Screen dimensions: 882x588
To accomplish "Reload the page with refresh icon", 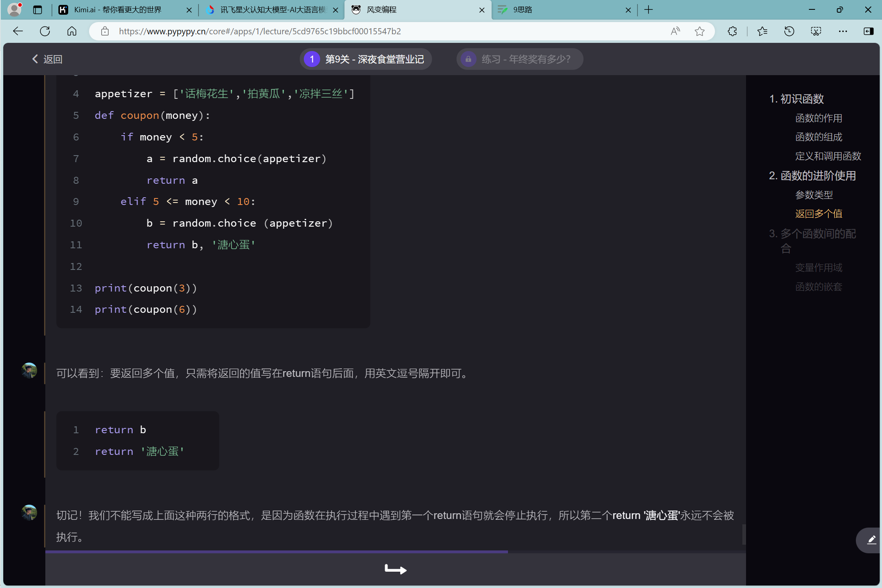I will [x=45, y=31].
